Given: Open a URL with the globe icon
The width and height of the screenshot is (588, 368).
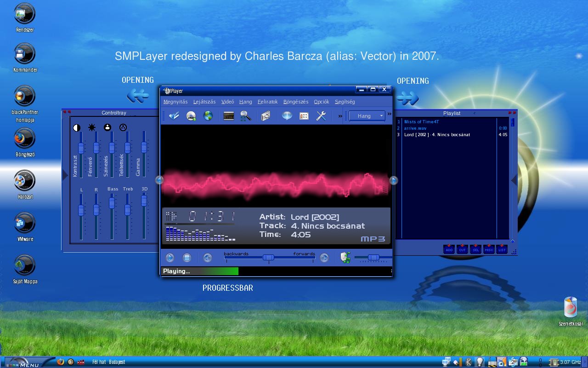Looking at the screenshot, I should tap(208, 116).
